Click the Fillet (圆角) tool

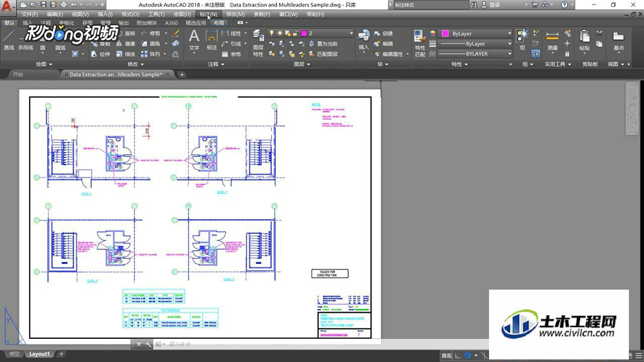[150, 44]
